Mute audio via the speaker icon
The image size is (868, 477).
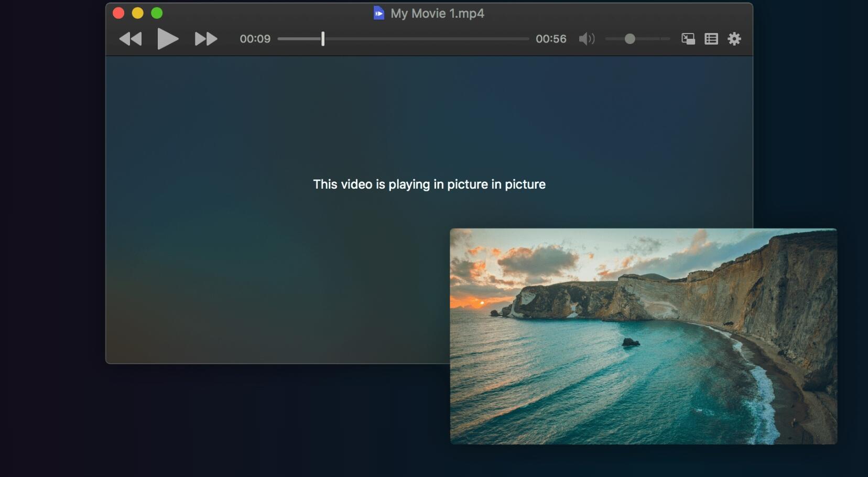click(x=587, y=39)
